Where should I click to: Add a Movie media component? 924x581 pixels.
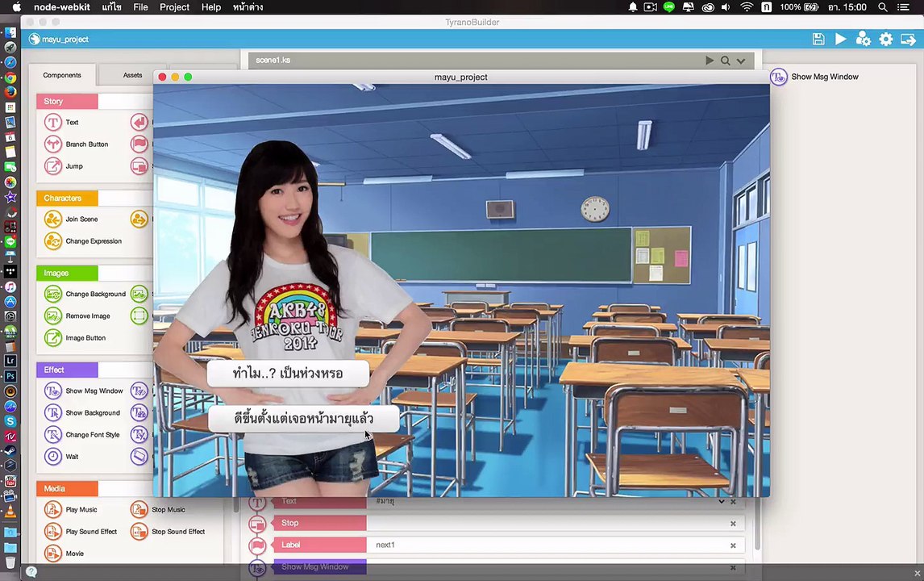pyautogui.click(x=64, y=554)
